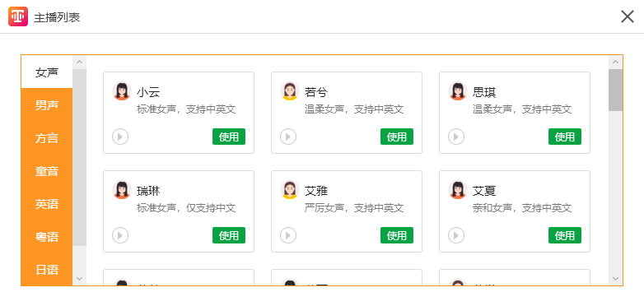Close the 主播列表 dialog
Screen dimensions: 644x306
pyautogui.click(x=628, y=16)
